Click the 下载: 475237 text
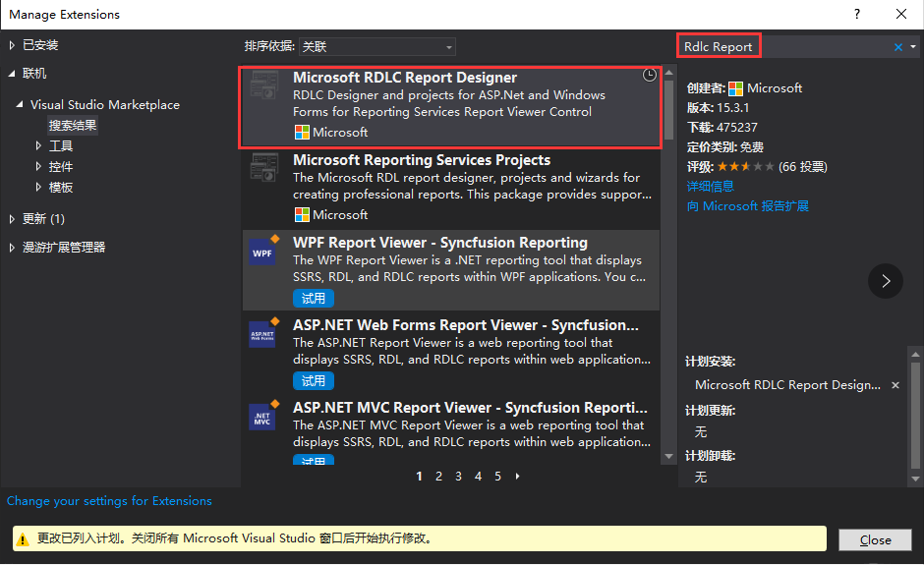Screen dimensions: 924x565 722,128
